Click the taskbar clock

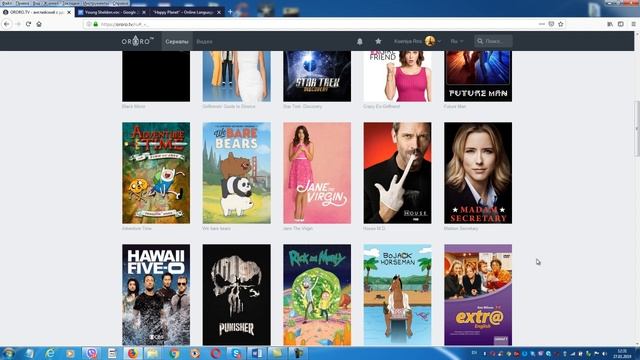pos(622,353)
